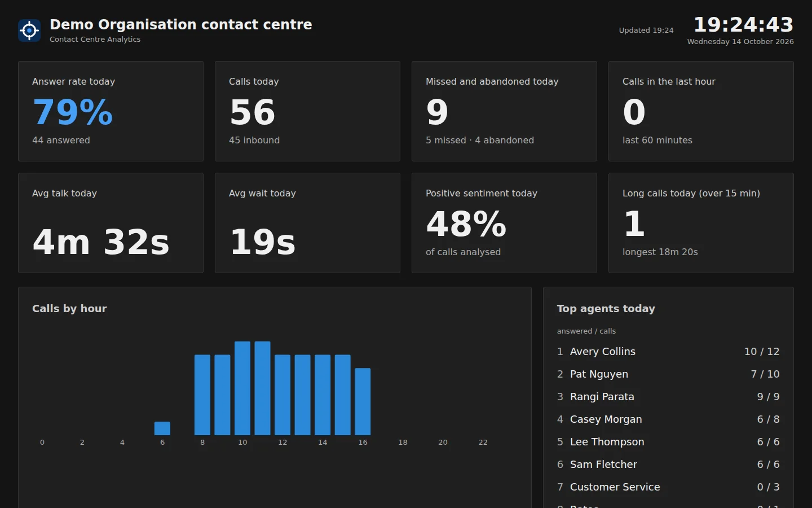Click the chart bar above hour 10
The width and height of the screenshot is (812, 508).
pos(242,388)
